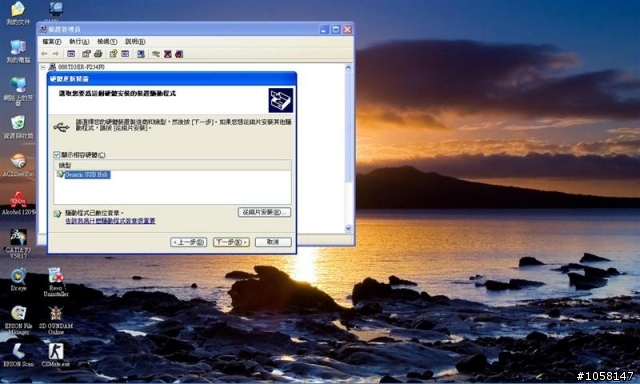Click Device Manager scrollbar up arrow
Viewport: 640px width, 384px height.
[349, 68]
